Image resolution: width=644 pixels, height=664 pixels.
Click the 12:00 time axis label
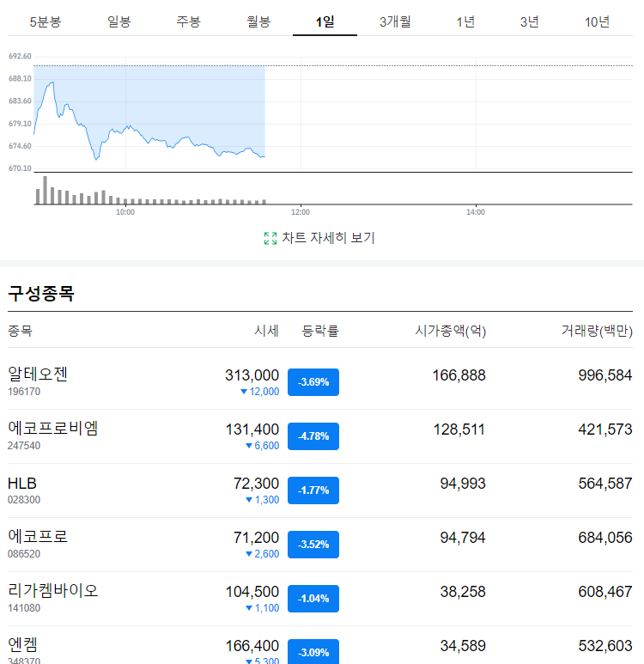click(301, 212)
